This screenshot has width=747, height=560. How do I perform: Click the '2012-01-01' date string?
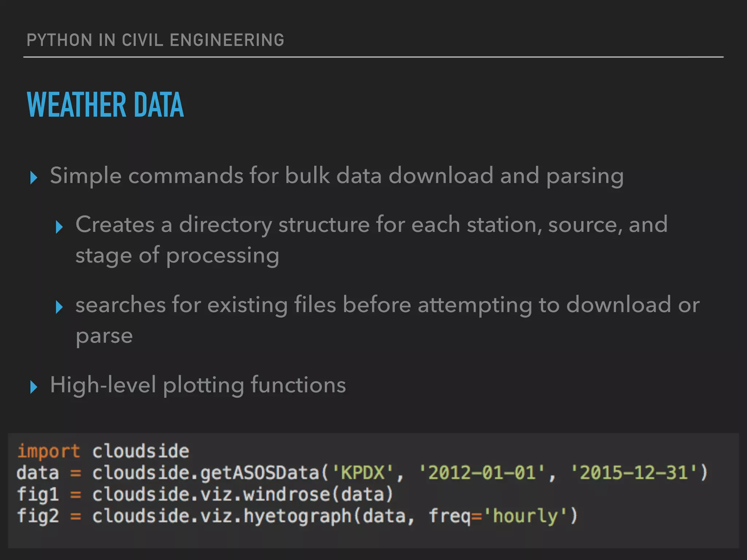[x=481, y=473]
